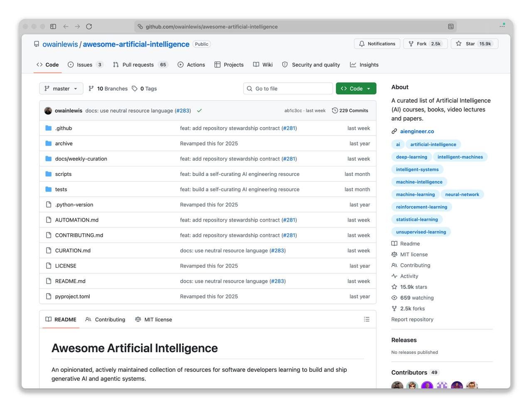The image size is (532, 410).
Task: Open the reader view icon in address bar
Action: click(451, 27)
